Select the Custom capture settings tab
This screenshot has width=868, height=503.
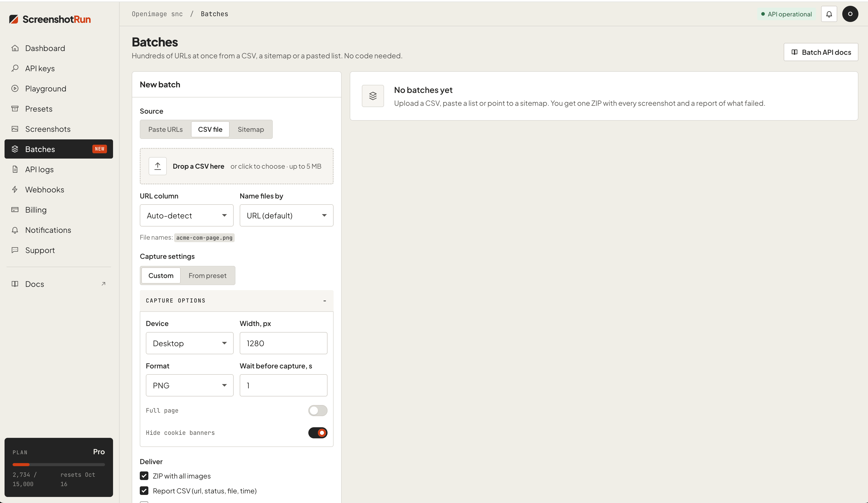click(x=161, y=275)
